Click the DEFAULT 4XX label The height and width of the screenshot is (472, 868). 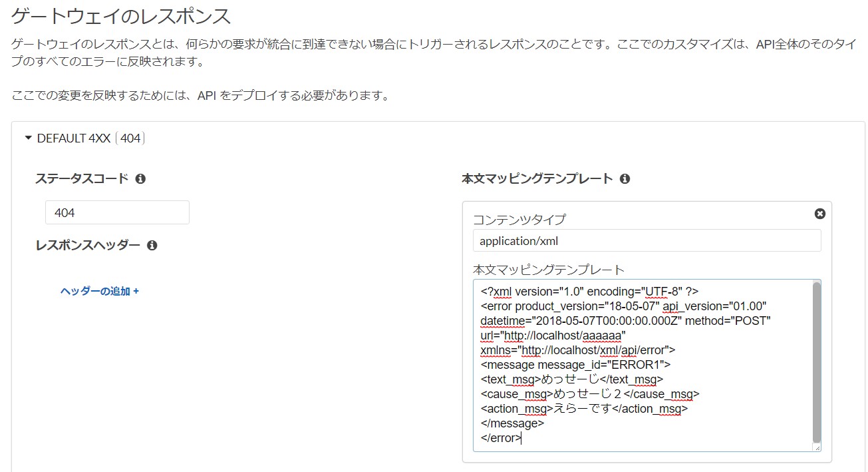point(74,138)
